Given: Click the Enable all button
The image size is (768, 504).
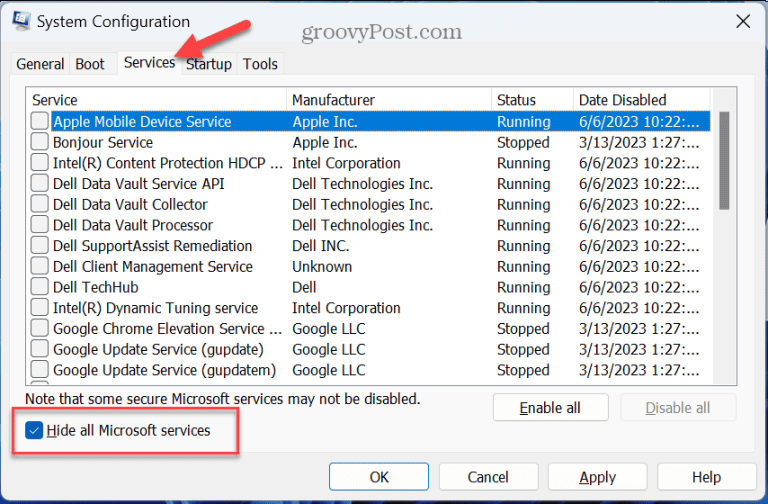Looking at the screenshot, I should coord(551,408).
